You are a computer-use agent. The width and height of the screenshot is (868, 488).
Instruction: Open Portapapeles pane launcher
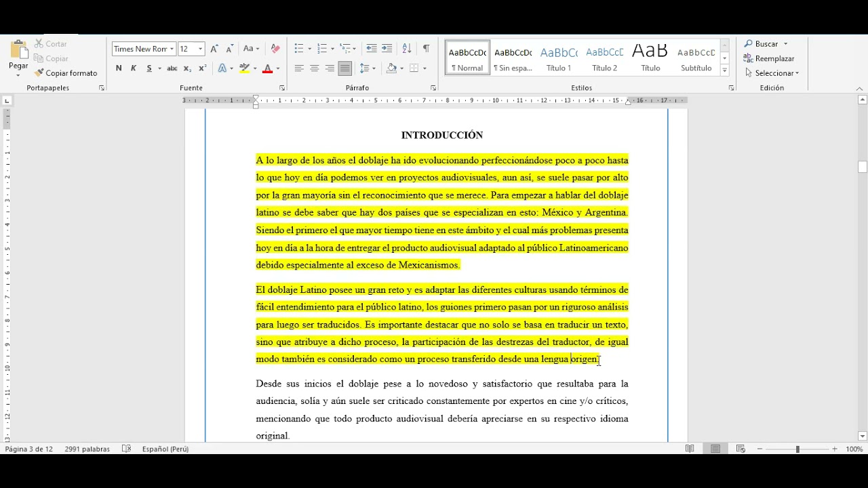click(102, 88)
